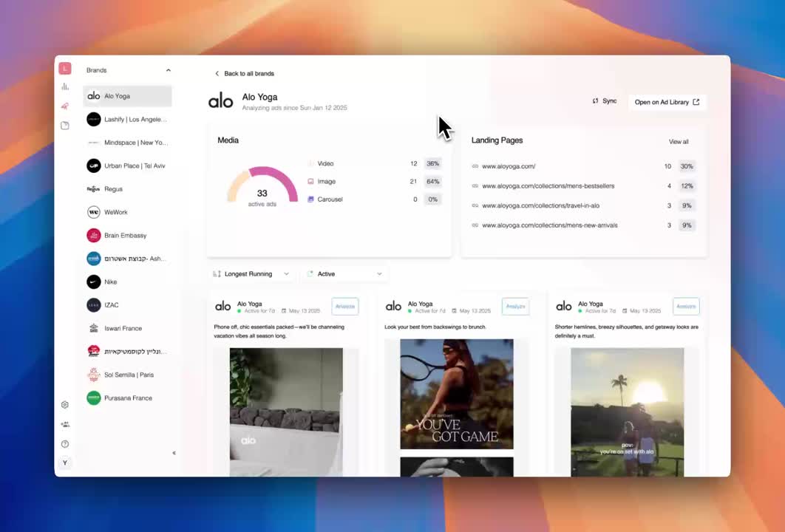Collapse the sidebar using the double chevron
Screen dimensions: 785x532
pyautogui.click(x=174, y=453)
